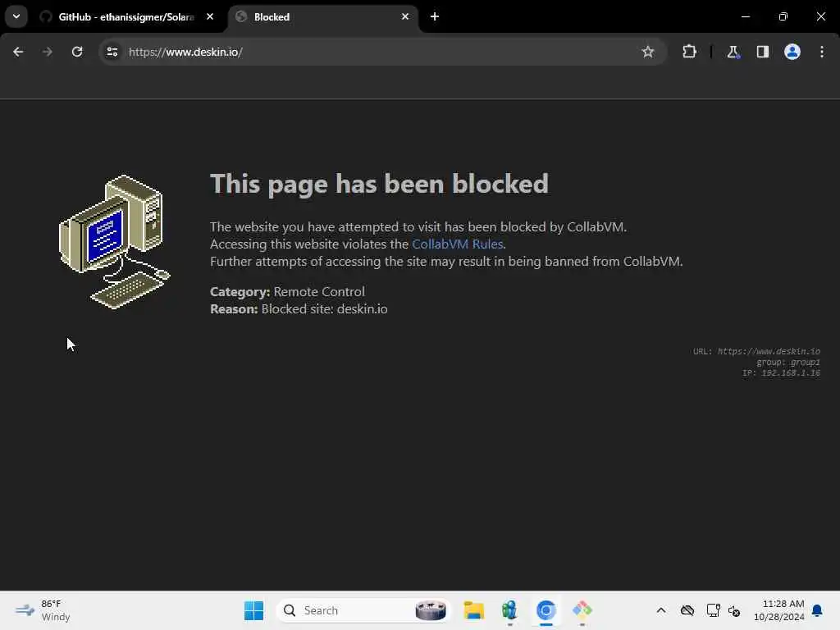
Task: Open the tab search dropdown arrow
Action: 16,16
